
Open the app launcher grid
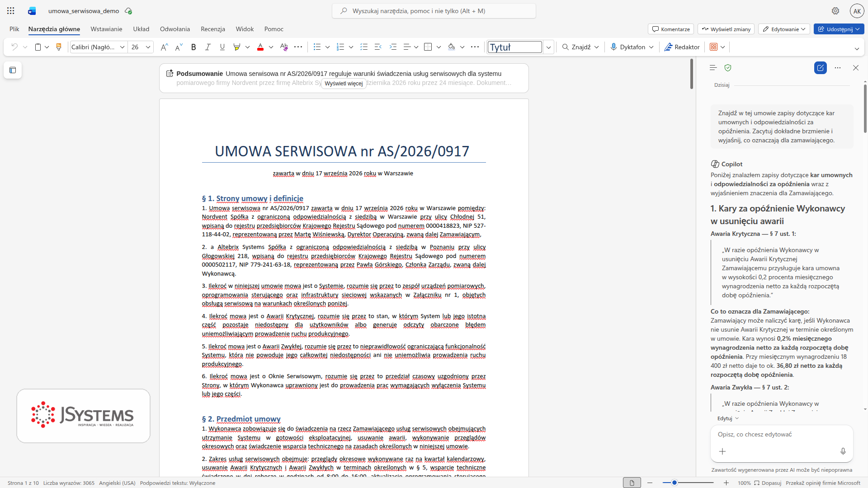click(x=11, y=11)
